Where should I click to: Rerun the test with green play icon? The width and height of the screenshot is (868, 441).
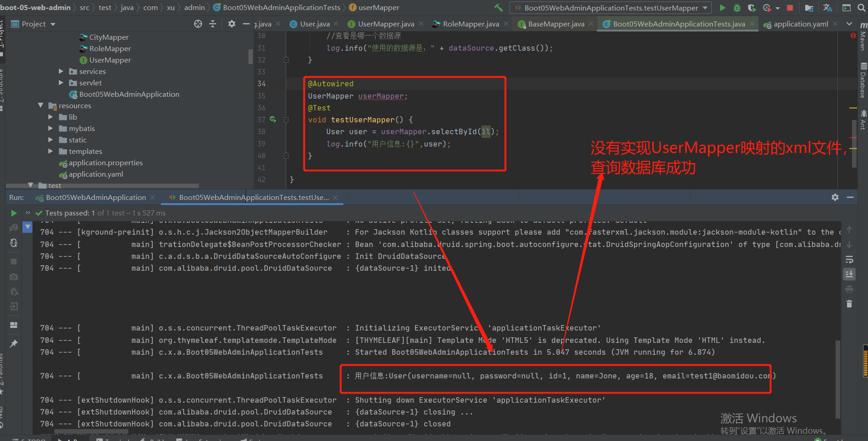(x=14, y=213)
